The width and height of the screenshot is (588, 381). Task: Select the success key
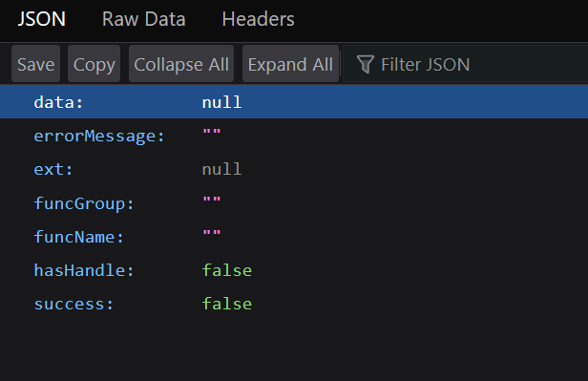[73, 304]
